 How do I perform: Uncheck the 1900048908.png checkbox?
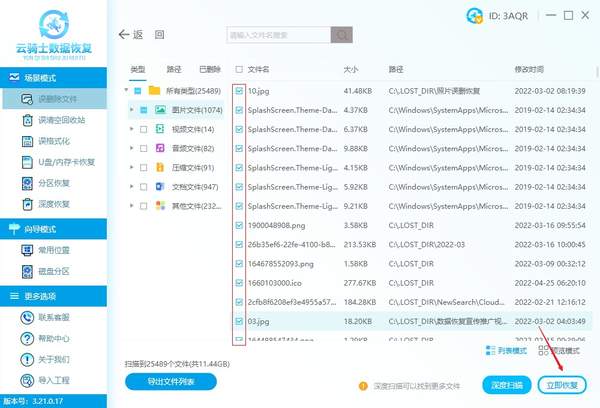tap(239, 225)
